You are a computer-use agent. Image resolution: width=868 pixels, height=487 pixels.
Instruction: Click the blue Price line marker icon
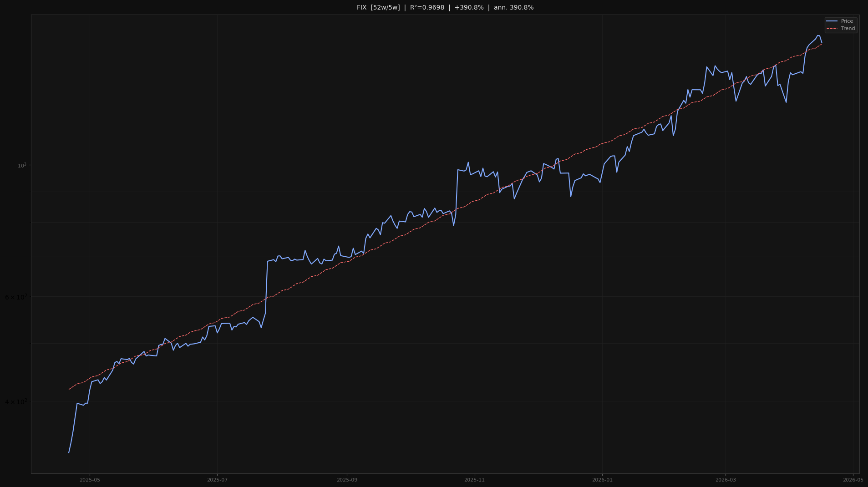[832, 21]
